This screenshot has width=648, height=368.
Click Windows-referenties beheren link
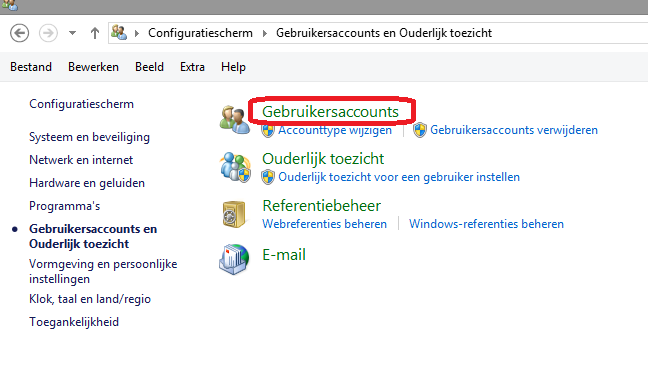click(486, 224)
